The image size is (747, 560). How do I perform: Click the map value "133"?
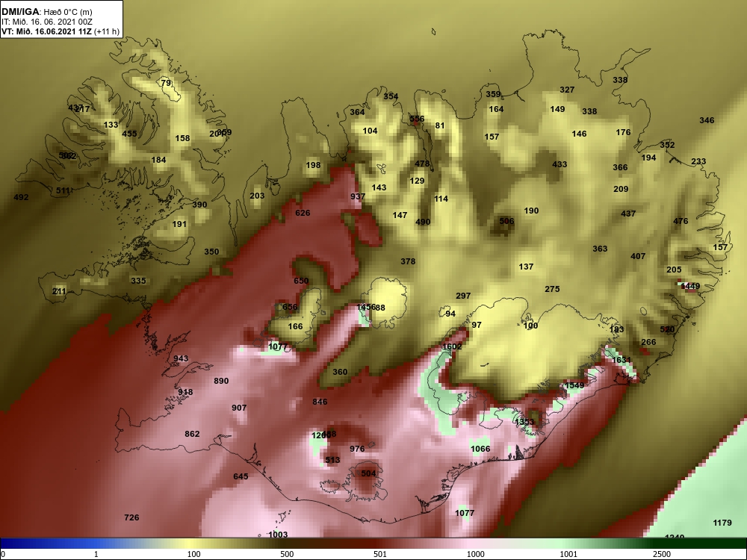tap(111, 125)
